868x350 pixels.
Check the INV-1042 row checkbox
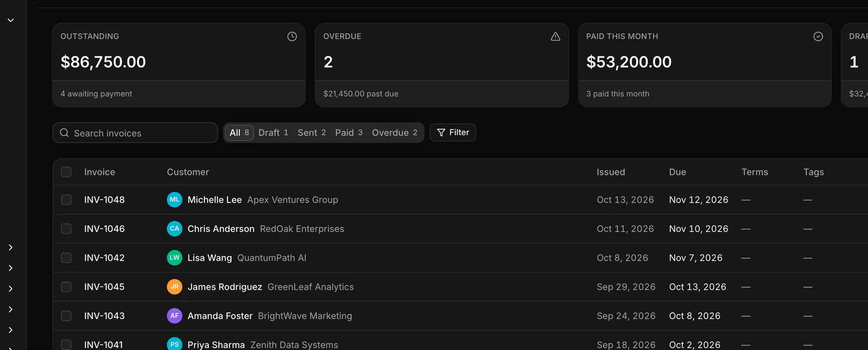pos(66,258)
